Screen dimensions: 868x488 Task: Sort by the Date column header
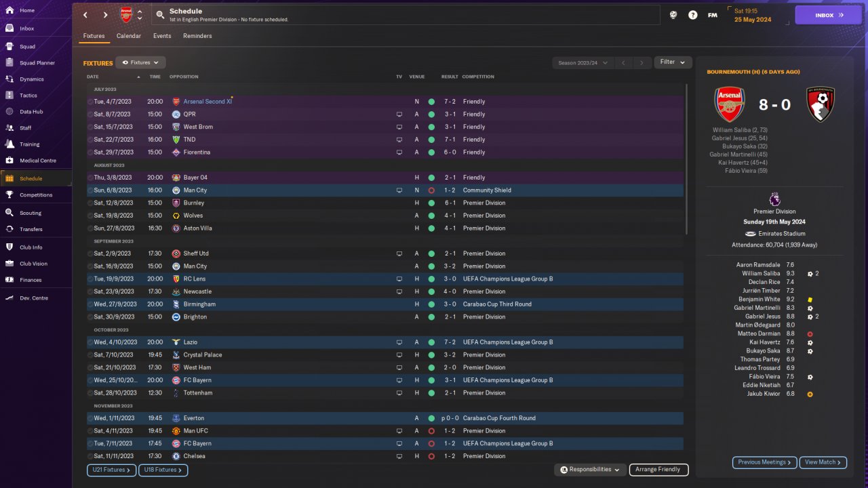click(93, 77)
